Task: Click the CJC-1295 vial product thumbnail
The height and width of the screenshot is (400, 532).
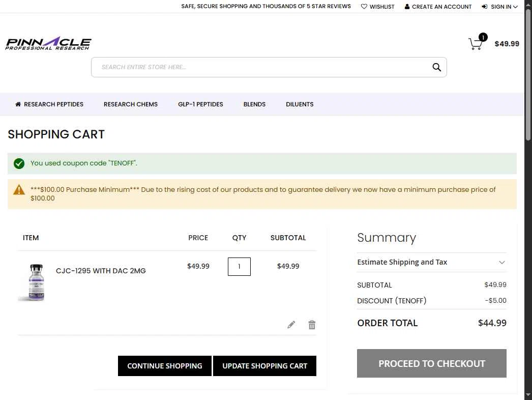Action: coord(36,282)
